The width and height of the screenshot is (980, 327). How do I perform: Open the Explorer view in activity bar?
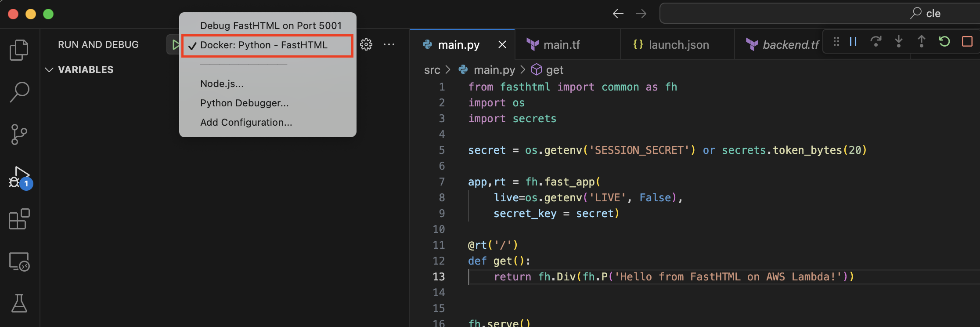tap(19, 50)
